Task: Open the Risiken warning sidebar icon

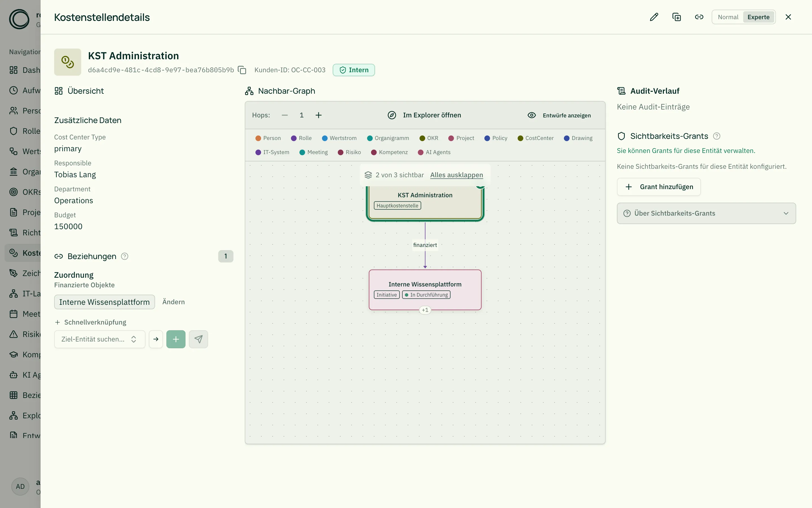Action: pyautogui.click(x=14, y=334)
